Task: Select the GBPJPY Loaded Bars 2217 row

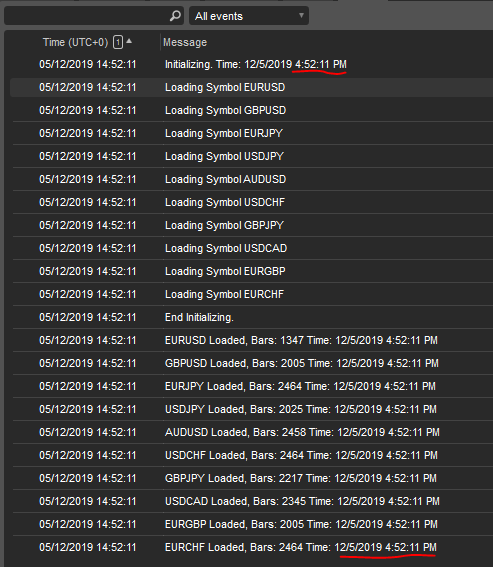Action: [x=252, y=478]
